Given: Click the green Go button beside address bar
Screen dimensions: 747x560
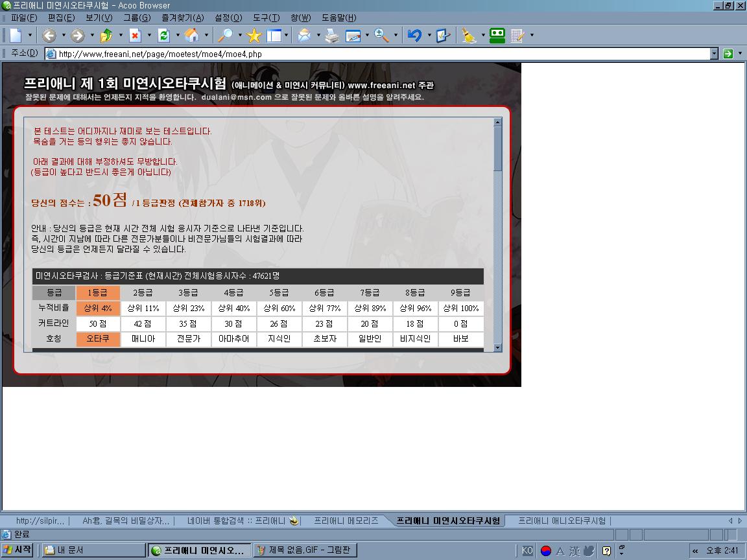Looking at the screenshot, I should (728, 54).
